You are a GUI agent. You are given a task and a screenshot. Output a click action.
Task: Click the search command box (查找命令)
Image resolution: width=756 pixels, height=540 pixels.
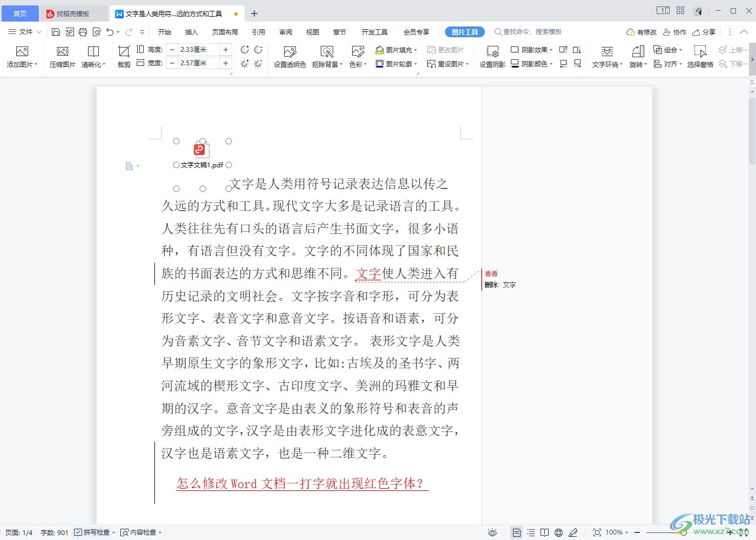[528, 32]
